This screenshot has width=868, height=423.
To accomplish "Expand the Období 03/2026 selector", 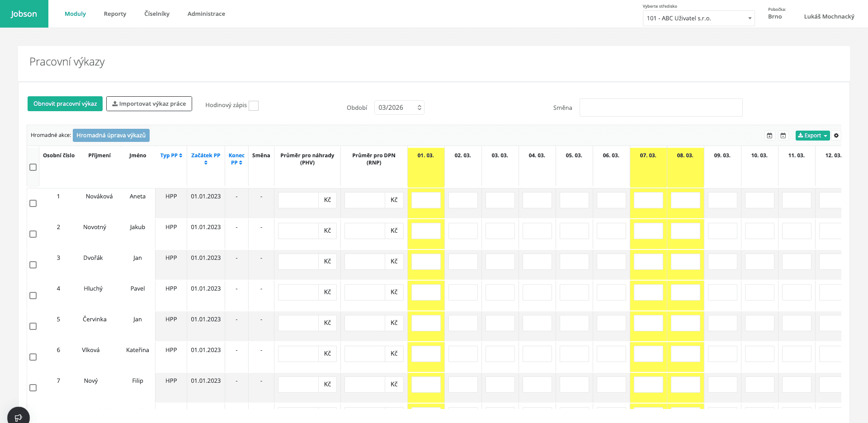I will pyautogui.click(x=399, y=108).
